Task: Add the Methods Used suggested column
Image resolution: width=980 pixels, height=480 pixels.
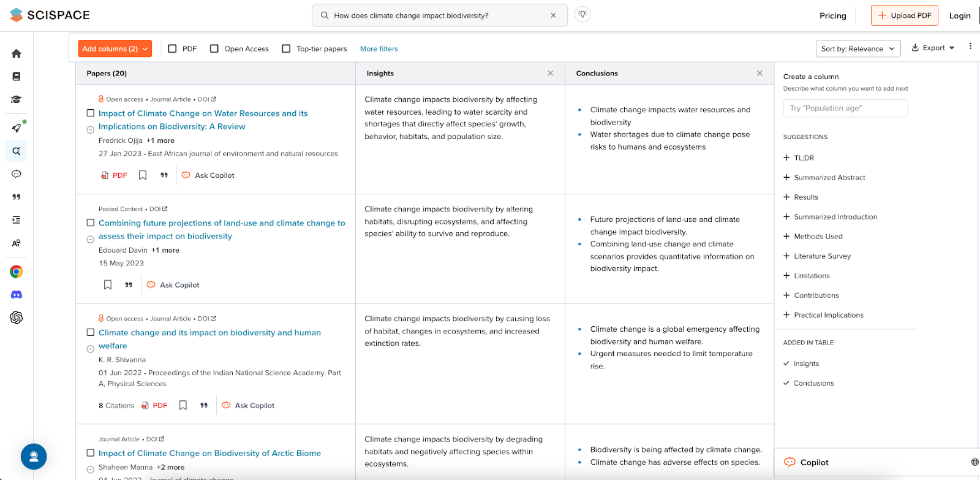Action: pyautogui.click(x=813, y=237)
